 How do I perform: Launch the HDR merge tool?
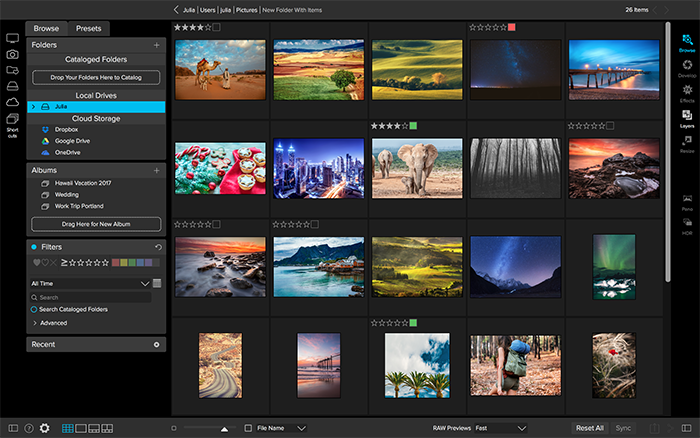click(x=687, y=225)
